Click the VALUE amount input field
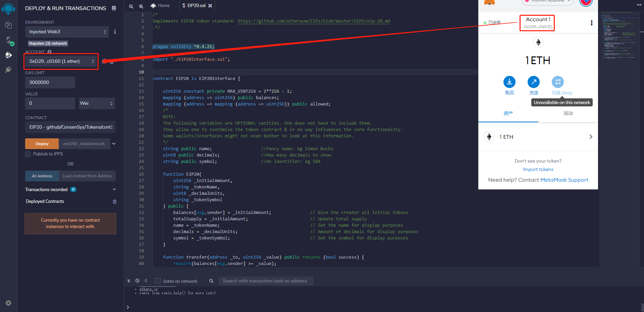The image size is (644, 312). tap(50, 103)
